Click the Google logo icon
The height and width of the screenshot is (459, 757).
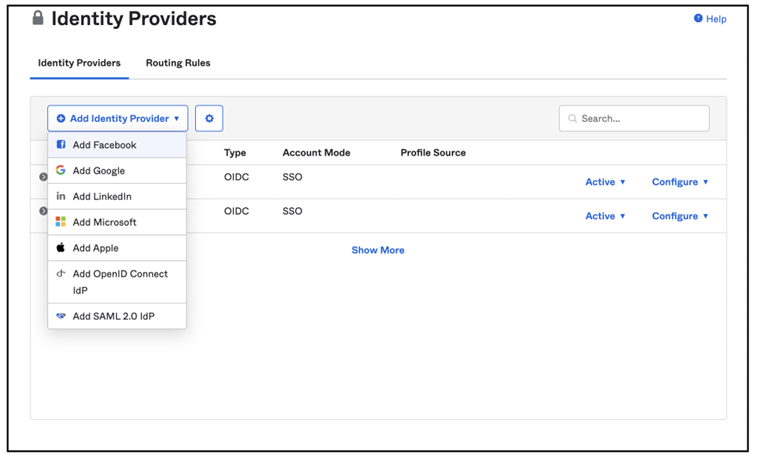click(x=61, y=171)
